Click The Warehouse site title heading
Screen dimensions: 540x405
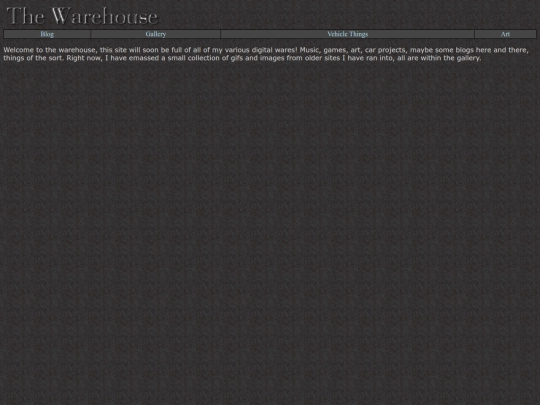coord(82,16)
